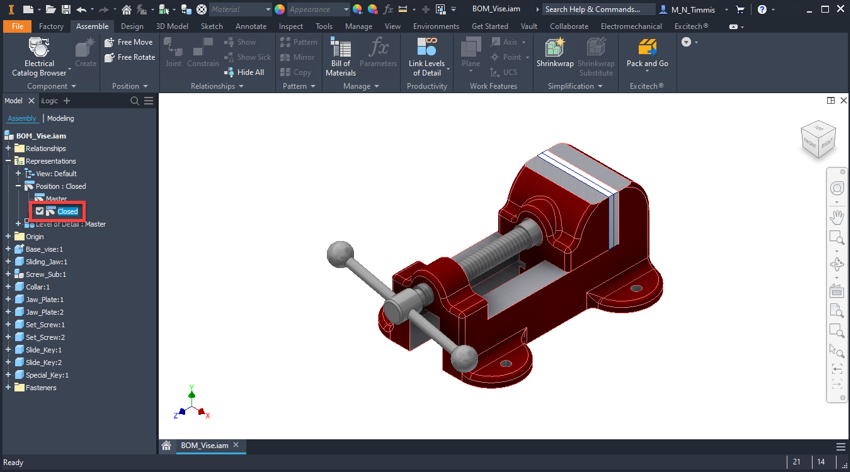Open the Inspect ribbon tab
The width and height of the screenshot is (850, 472).
point(290,27)
